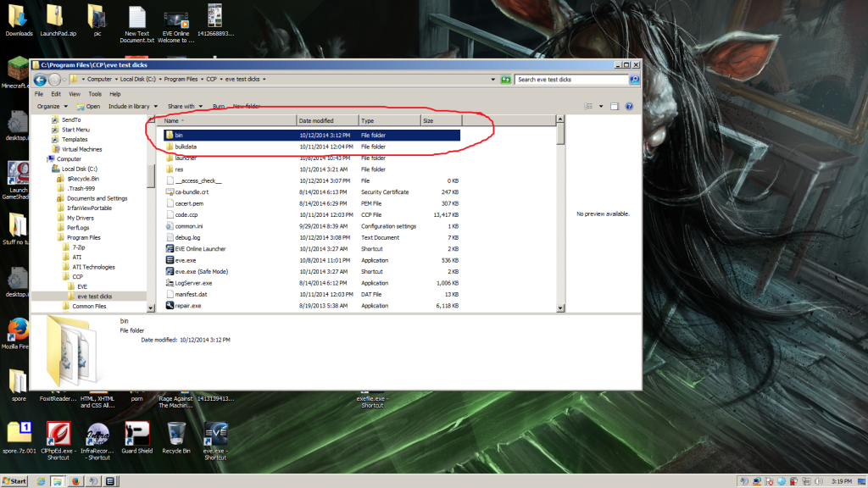Click Firefox icon in the taskbar

[x=75, y=481]
